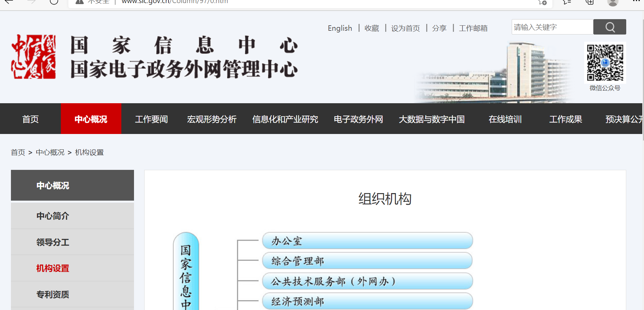
Task: Focus the 请输入关键字 search field
Action: (x=552, y=27)
